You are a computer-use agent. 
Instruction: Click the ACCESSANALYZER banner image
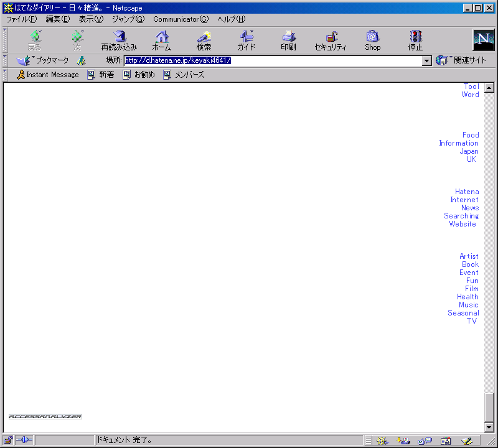coord(45,416)
